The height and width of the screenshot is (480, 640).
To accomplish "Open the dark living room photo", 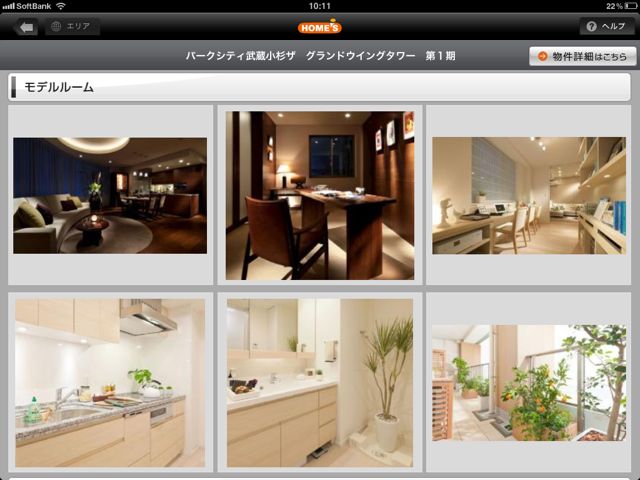I will tap(110, 196).
